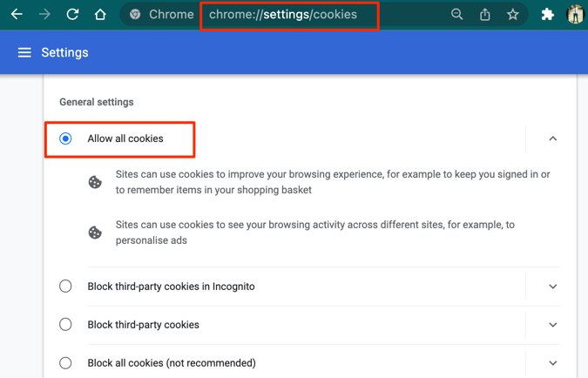Select Block third-party cookies in Incognito
This screenshot has width=588, height=378.
point(65,287)
